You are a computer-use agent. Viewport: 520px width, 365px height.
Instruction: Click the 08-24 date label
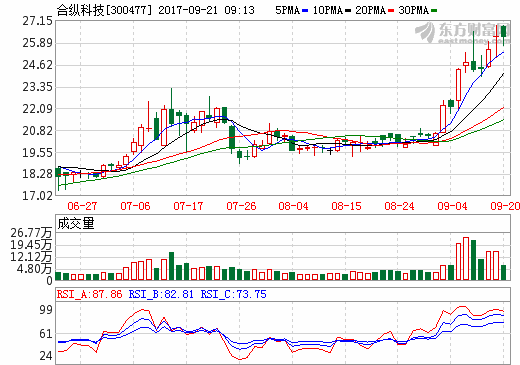tap(399, 206)
